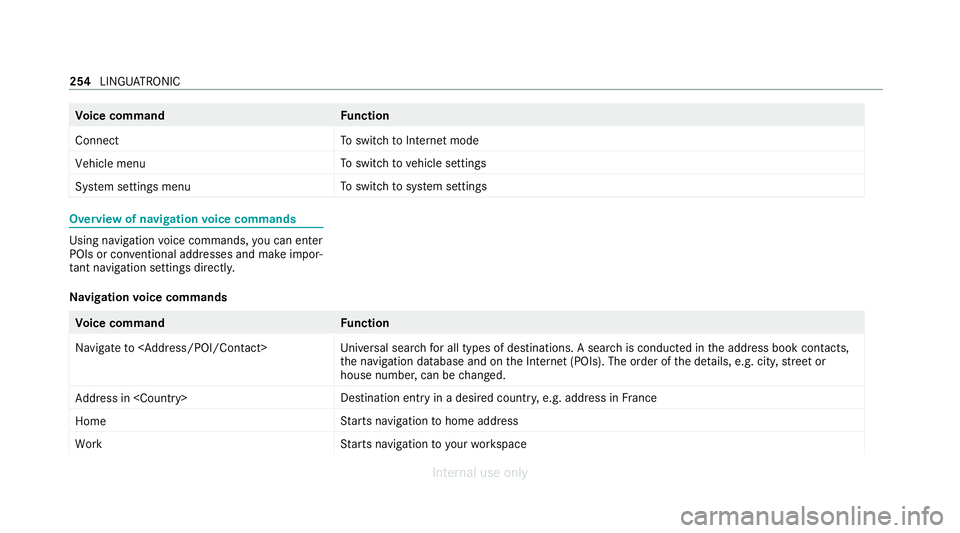
Task: Click the first table's 'Voice command' header
Action: (120, 116)
